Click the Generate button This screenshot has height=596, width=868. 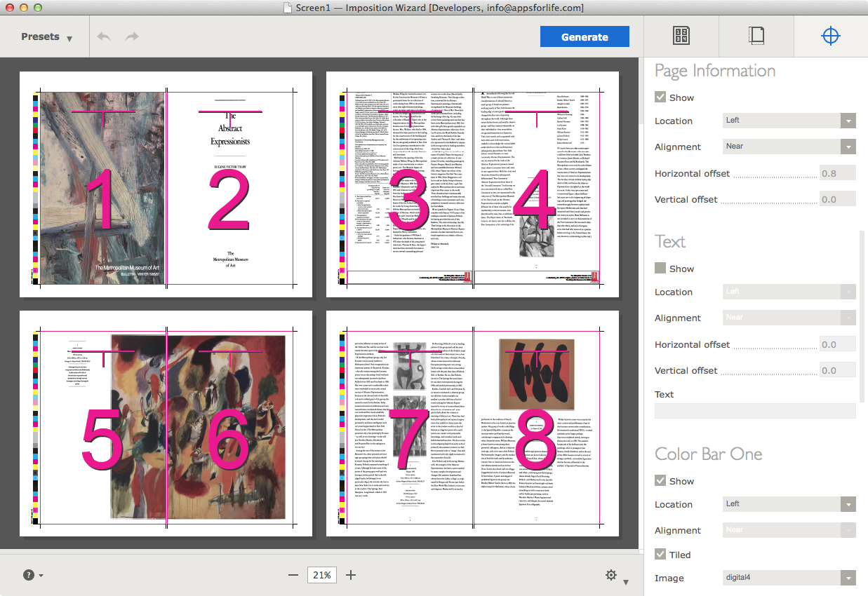click(585, 36)
